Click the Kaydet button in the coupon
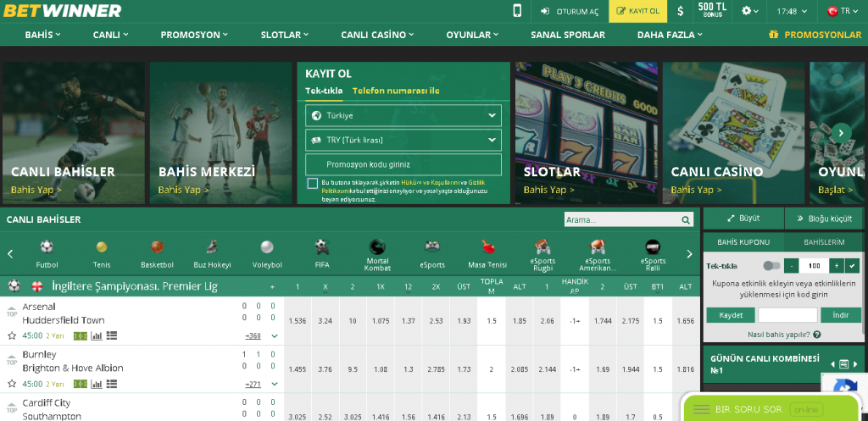 (730, 315)
